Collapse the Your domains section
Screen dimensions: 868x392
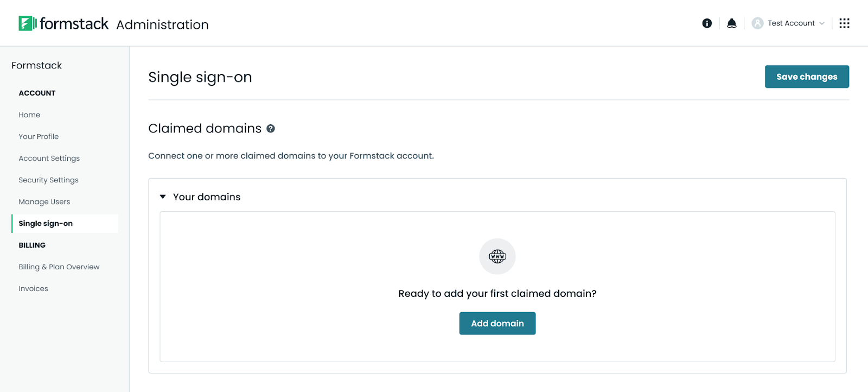click(x=163, y=197)
